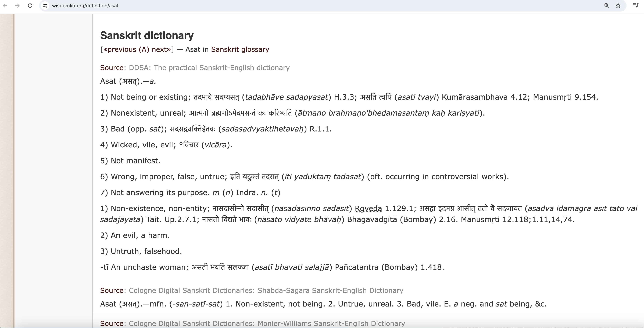
Task: Click the browser back arrow
Action: pos(5,5)
